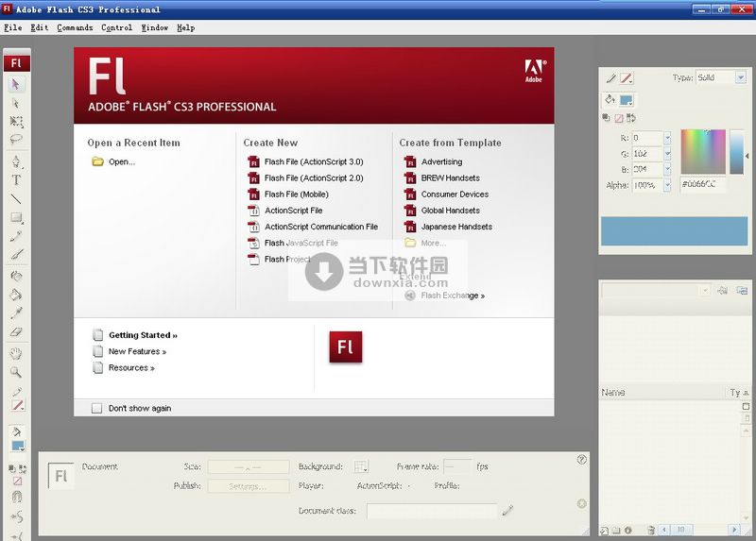This screenshot has width=756, height=541.
Task: Toggle Snap to Objects magnet in toolbar
Action: (x=16, y=497)
